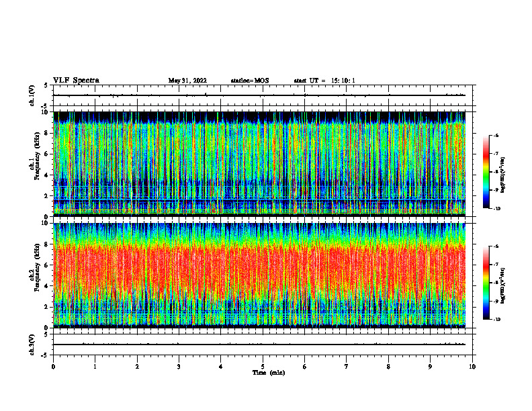Click the "-6" label on ch.1 color scale
The image size is (532, 411).
pyautogui.click(x=496, y=135)
